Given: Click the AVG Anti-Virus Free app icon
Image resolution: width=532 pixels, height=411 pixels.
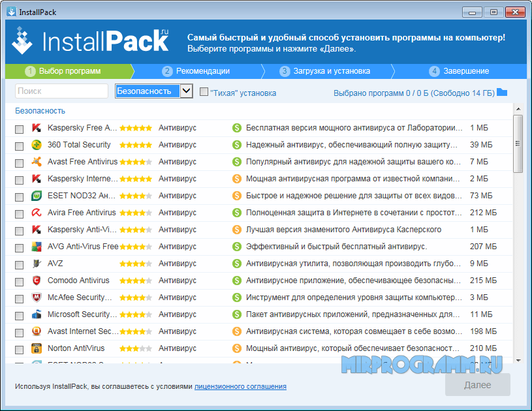Looking at the screenshot, I should tap(37, 247).
